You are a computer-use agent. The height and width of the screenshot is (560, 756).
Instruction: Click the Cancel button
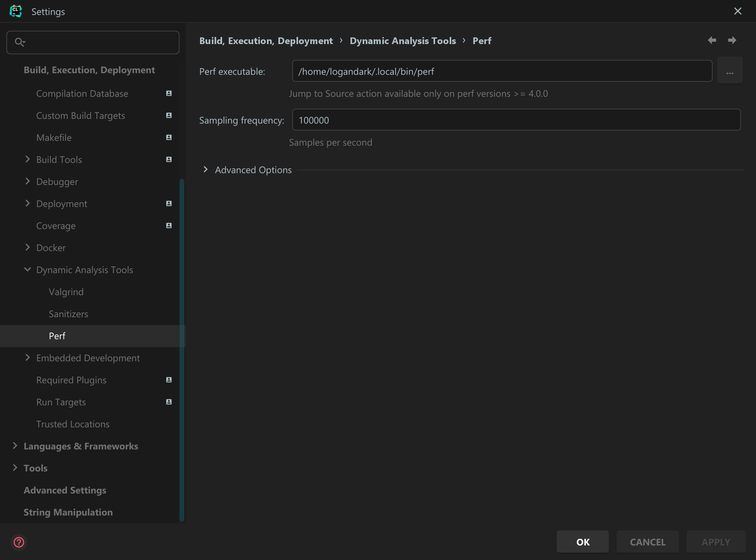tap(648, 542)
